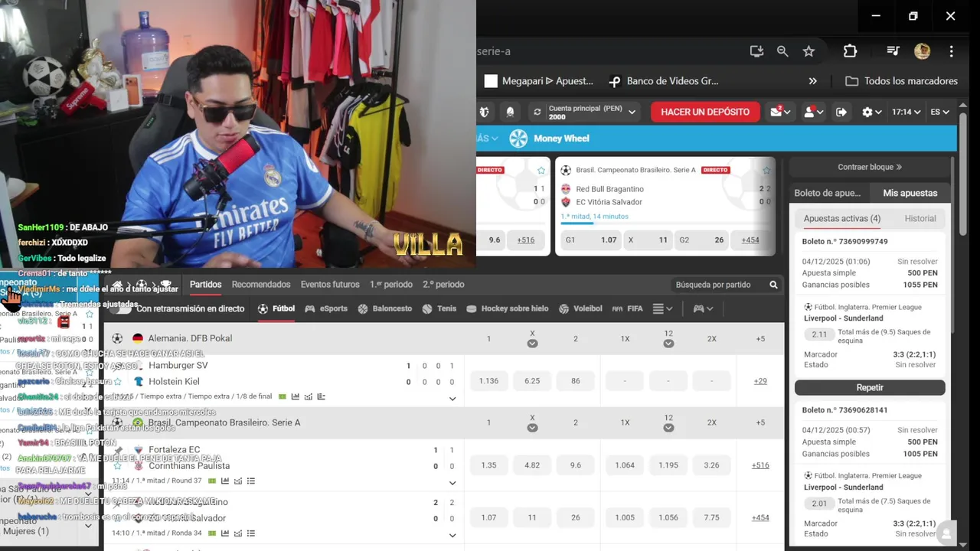Click the Búsqueda por partido search field
The image size is (980, 551).
(x=726, y=285)
